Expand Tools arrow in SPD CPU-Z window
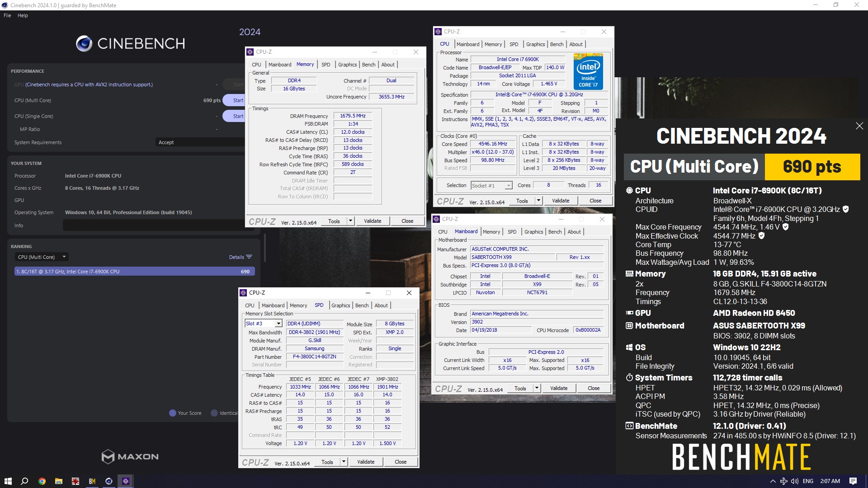868x488 pixels. 344,462
